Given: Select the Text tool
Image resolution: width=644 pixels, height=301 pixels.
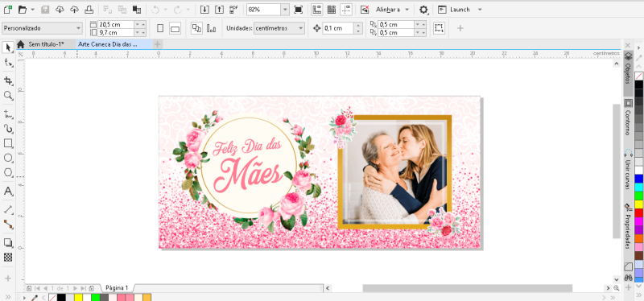Looking at the screenshot, I should (8, 192).
